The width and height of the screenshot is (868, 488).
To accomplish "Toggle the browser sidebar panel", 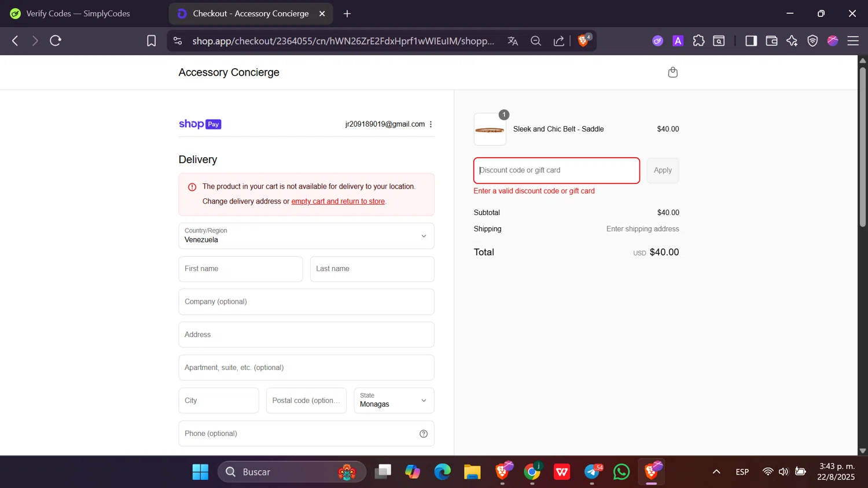I will click(x=751, y=40).
